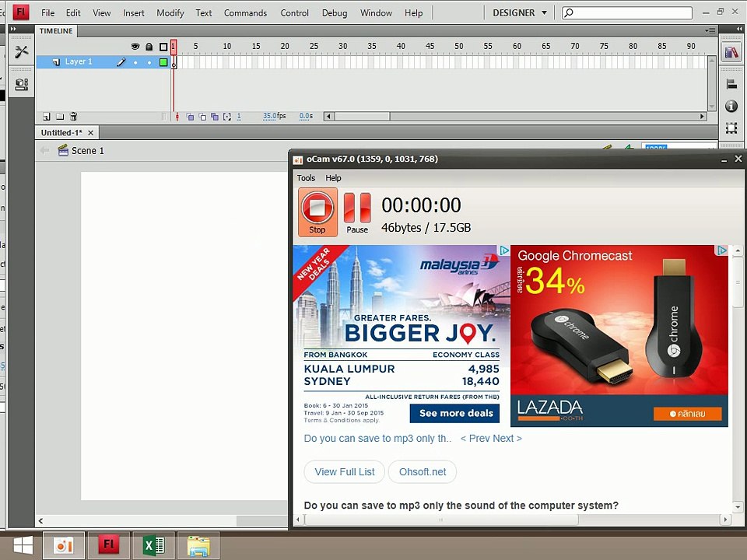Click the oCam title bar icon
This screenshot has width=747, height=560.
click(x=298, y=159)
